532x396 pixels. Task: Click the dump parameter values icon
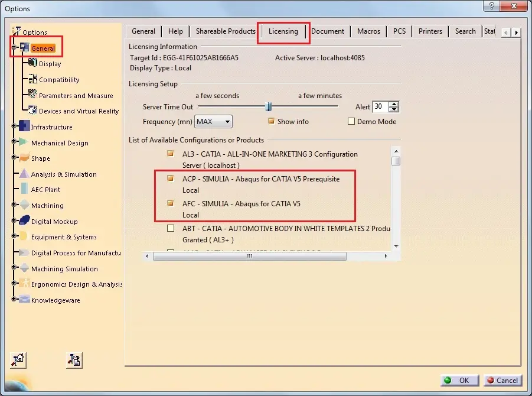(x=74, y=360)
